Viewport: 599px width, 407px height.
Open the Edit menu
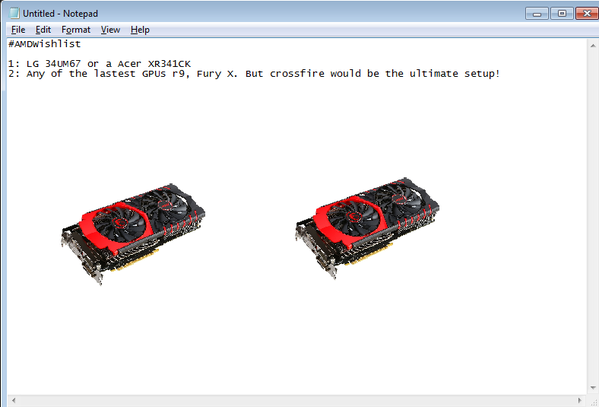tap(43, 30)
